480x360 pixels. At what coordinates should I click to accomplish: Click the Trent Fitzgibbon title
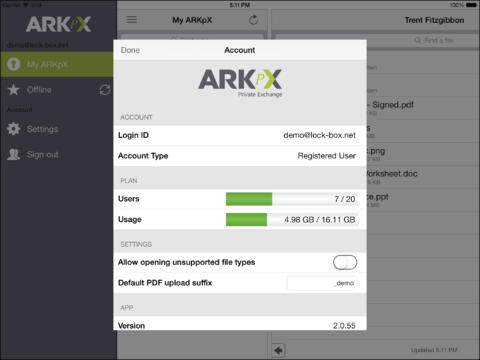pyautogui.click(x=434, y=20)
